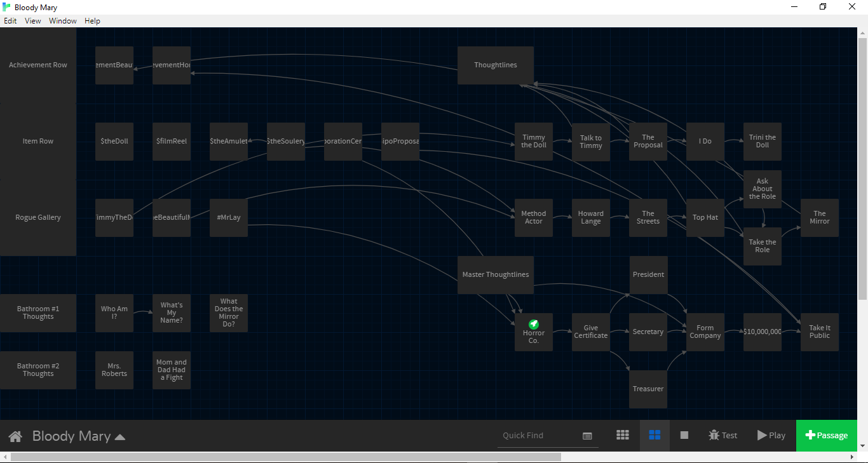The image size is (868, 463).
Task: Open the Bloody Mary story menu
Action: (79, 436)
